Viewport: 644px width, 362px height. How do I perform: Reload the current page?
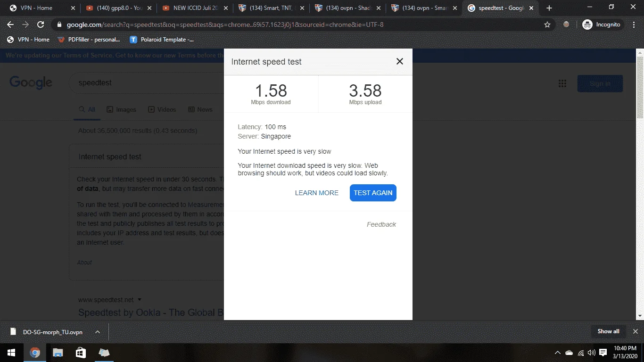41,25
